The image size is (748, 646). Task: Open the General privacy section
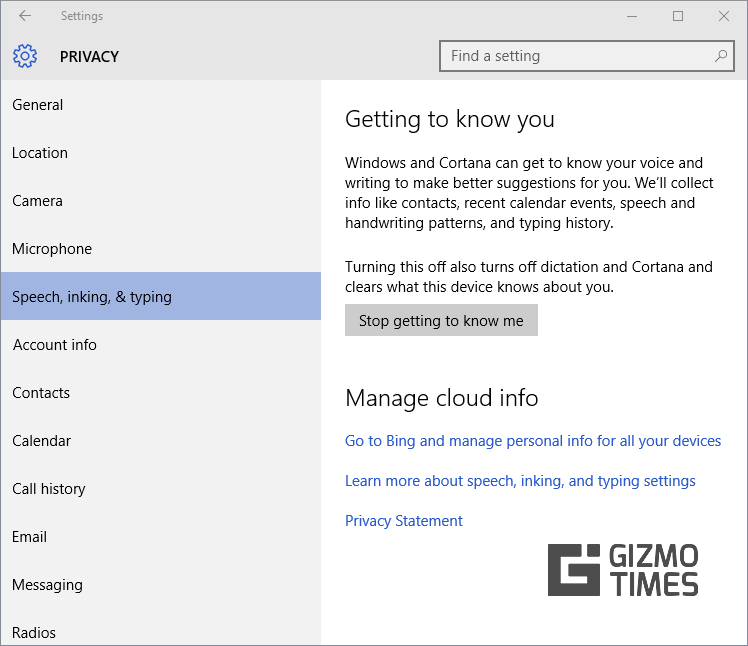click(161, 104)
